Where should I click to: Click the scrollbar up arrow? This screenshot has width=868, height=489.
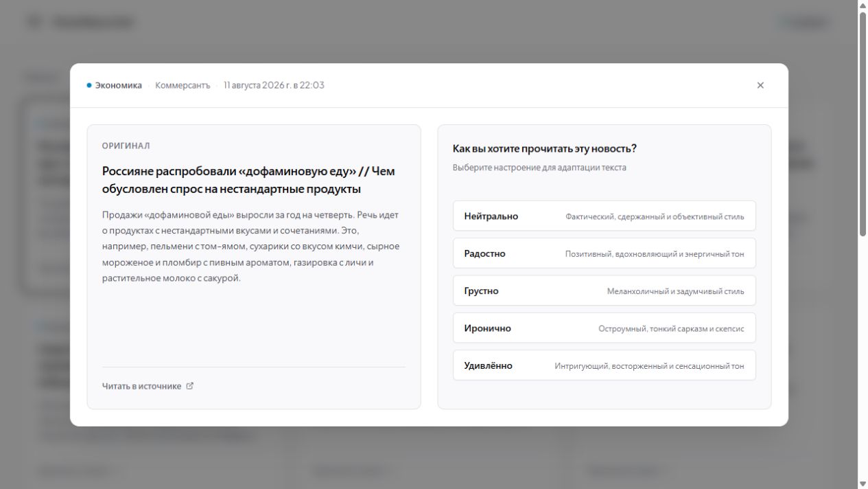point(863,5)
